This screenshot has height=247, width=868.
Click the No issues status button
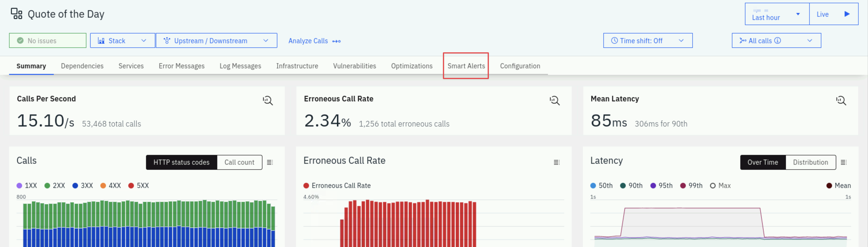47,40
